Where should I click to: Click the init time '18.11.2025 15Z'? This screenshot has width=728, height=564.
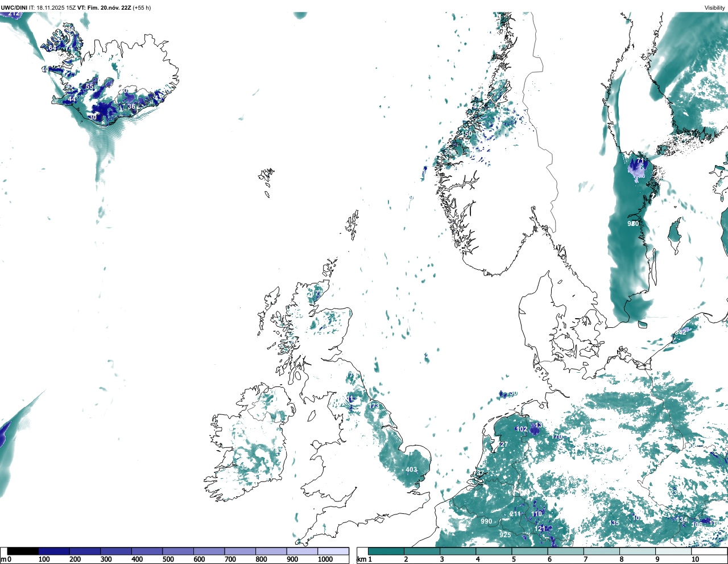click(56, 8)
